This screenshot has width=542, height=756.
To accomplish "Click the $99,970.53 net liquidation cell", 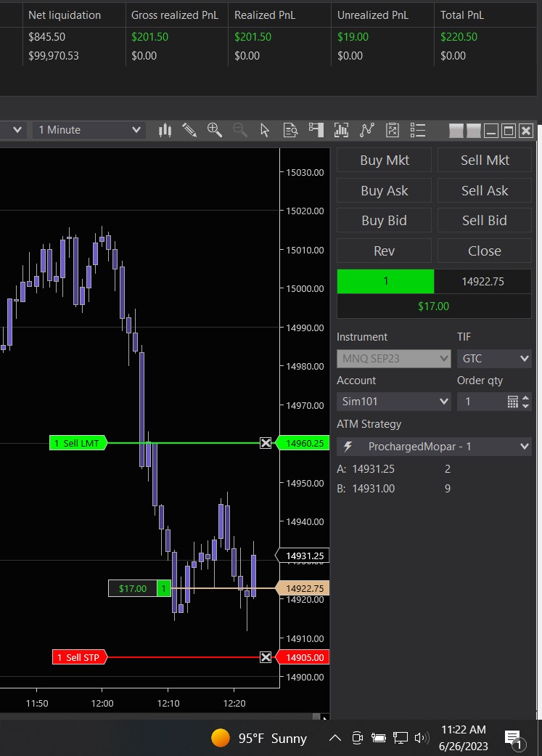I will 54,56.
